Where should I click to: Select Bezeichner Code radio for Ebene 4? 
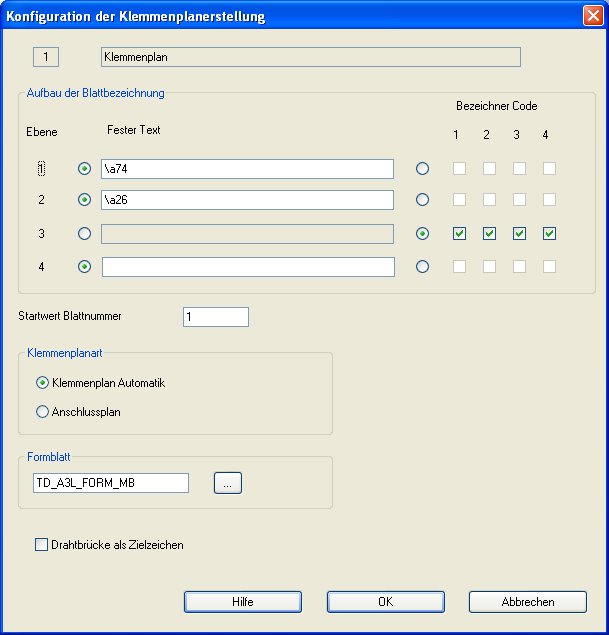pos(422,266)
